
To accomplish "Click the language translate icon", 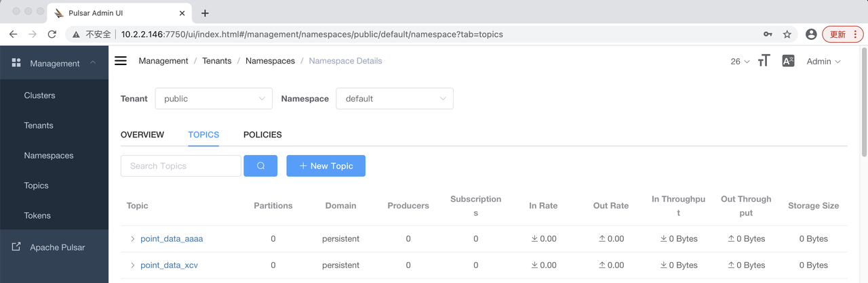I will tap(788, 61).
